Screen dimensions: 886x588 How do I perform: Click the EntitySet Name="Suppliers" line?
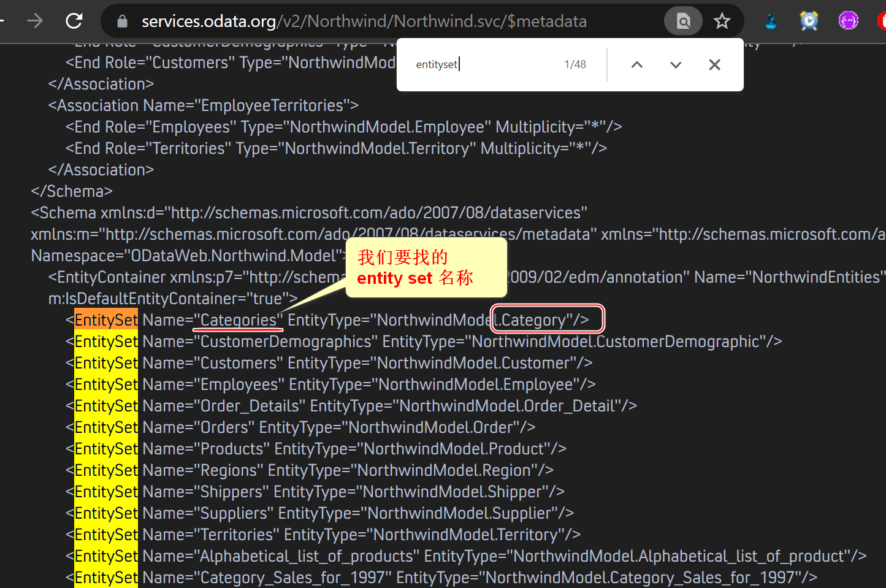[x=320, y=513]
